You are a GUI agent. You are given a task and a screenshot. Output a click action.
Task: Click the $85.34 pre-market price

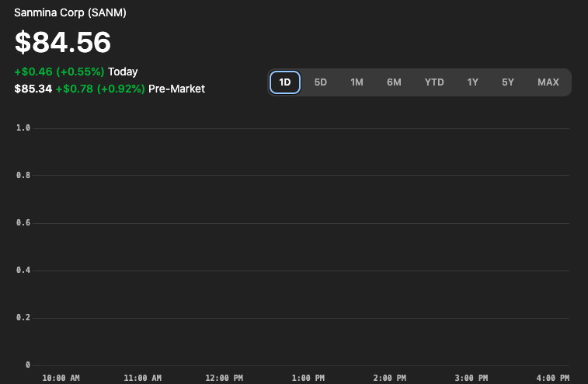(x=33, y=89)
